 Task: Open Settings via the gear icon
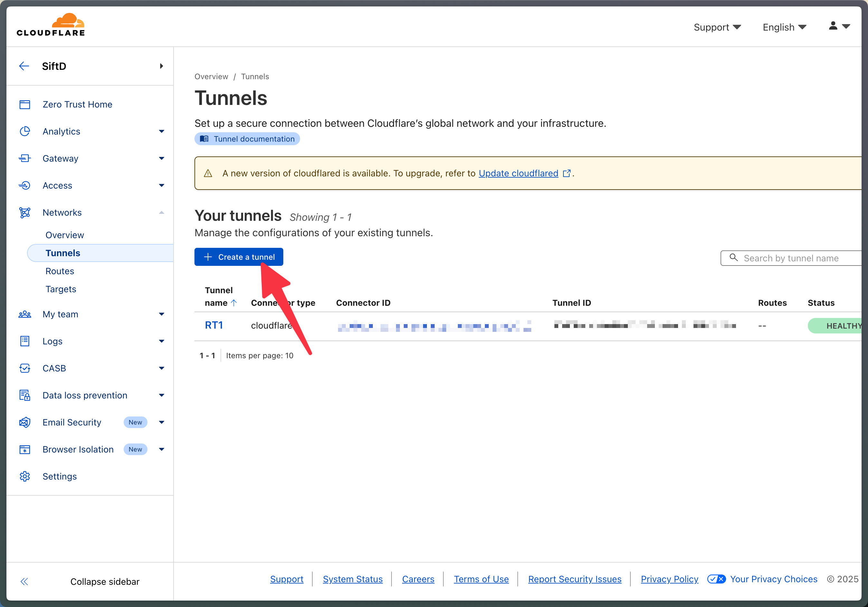(24, 476)
